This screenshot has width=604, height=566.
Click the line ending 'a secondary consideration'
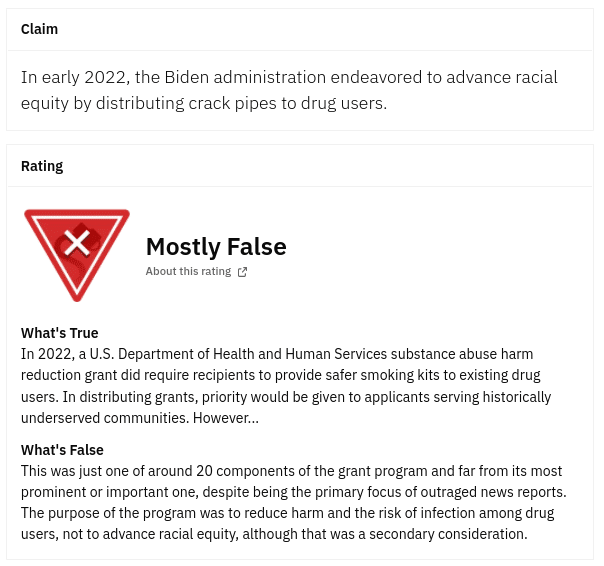click(x=274, y=534)
